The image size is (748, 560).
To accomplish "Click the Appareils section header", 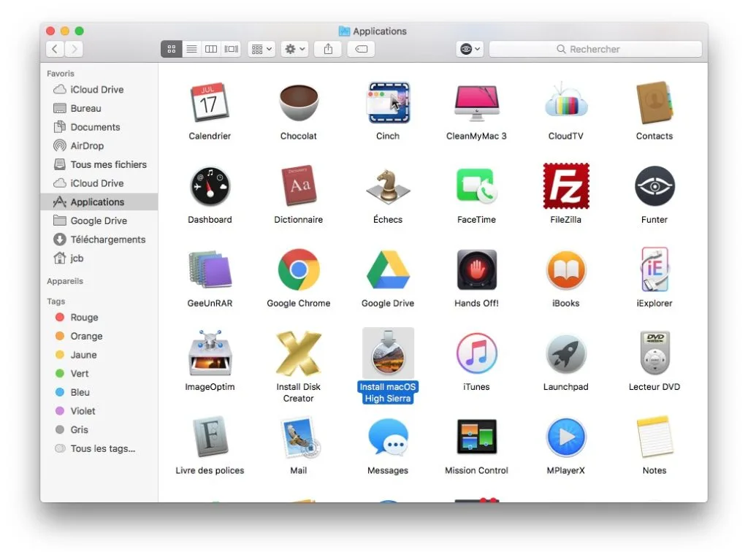I will point(65,281).
